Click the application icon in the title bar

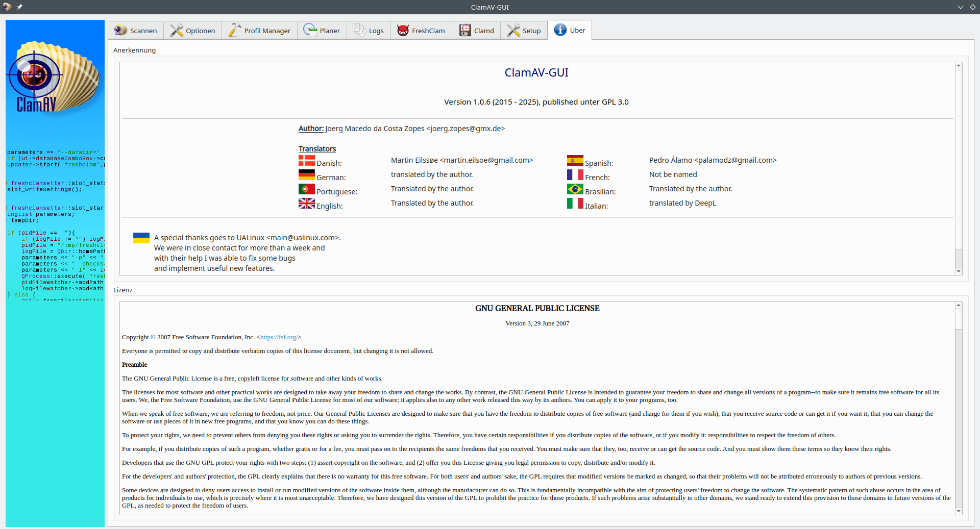[7, 7]
